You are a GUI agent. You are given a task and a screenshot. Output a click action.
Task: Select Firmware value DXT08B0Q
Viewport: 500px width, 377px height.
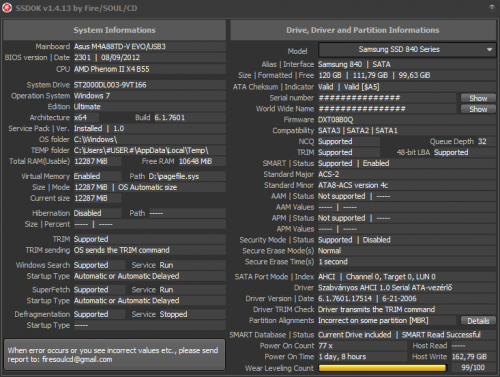click(x=335, y=120)
